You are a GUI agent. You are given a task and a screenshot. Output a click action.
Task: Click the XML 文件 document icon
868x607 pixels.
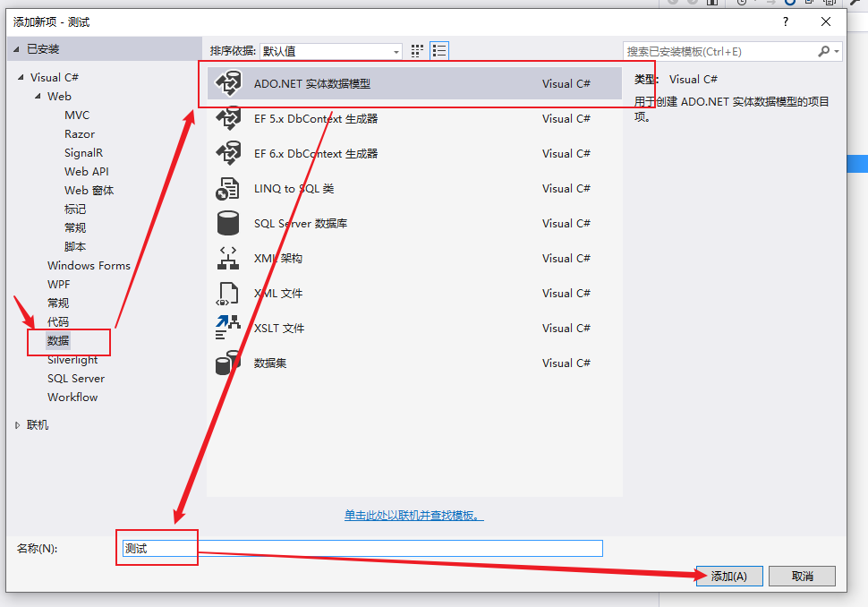coord(227,294)
